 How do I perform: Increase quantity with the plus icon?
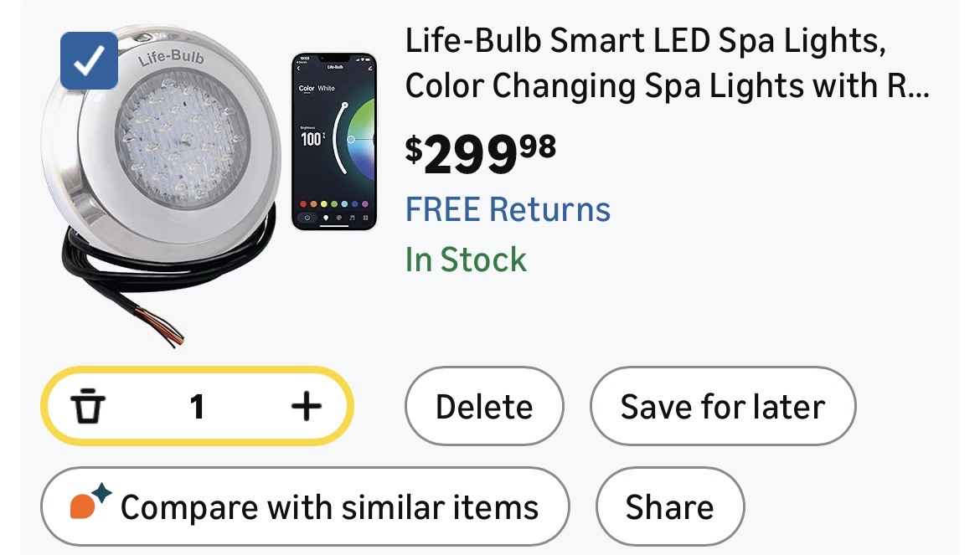click(306, 407)
